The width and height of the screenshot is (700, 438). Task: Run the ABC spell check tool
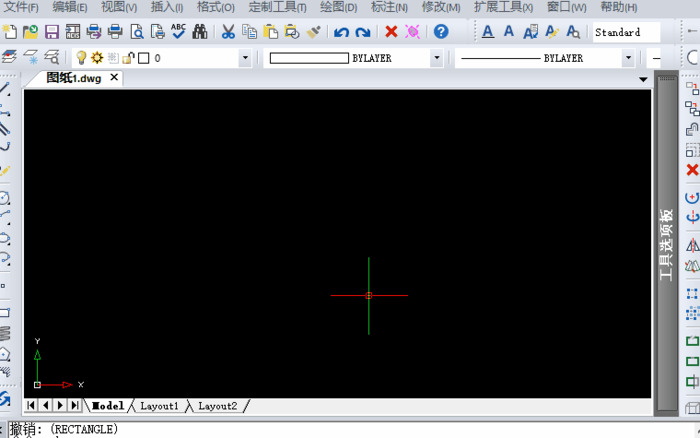(178, 32)
